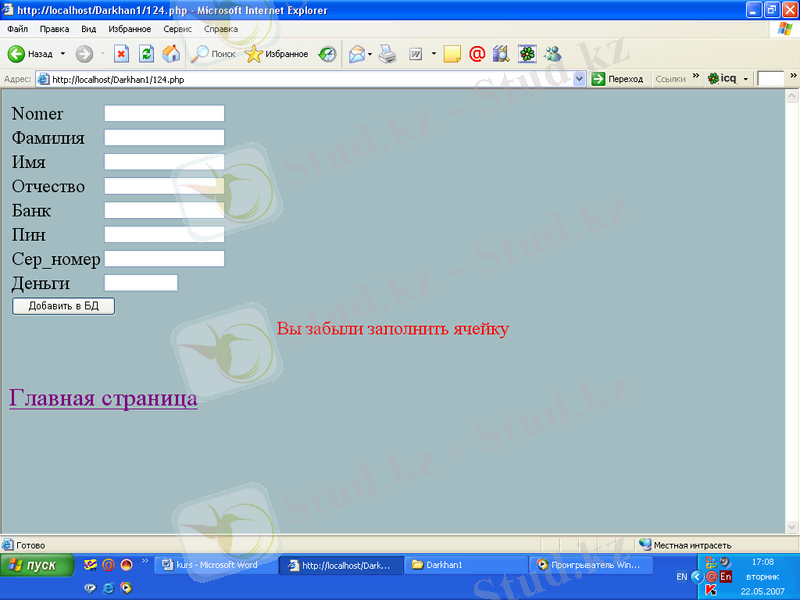This screenshot has height=600, width=800.
Task: Expand hidden tray icons arrow
Action: coord(697,577)
